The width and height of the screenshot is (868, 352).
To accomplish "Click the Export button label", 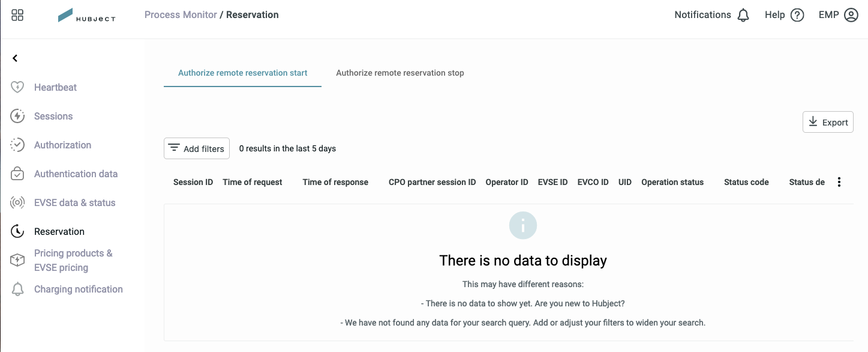I will tap(835, 123).
